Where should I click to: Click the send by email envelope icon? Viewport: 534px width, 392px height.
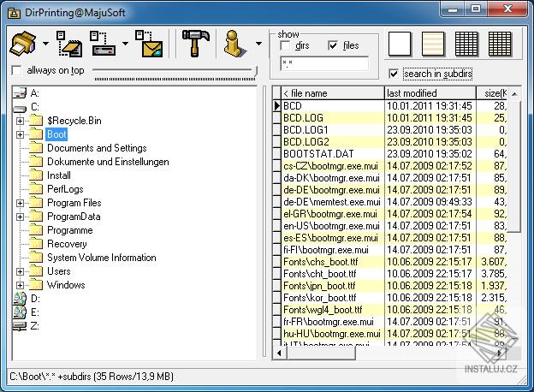click(150, 44)
